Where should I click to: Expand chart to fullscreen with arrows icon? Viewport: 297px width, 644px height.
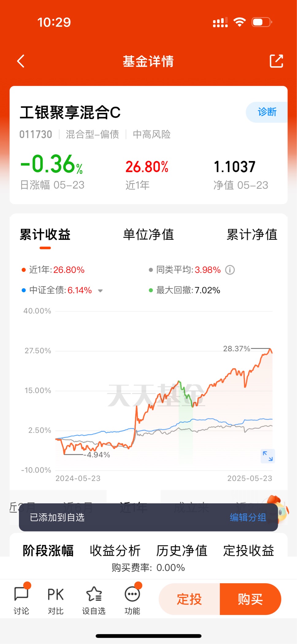[268, 456]
